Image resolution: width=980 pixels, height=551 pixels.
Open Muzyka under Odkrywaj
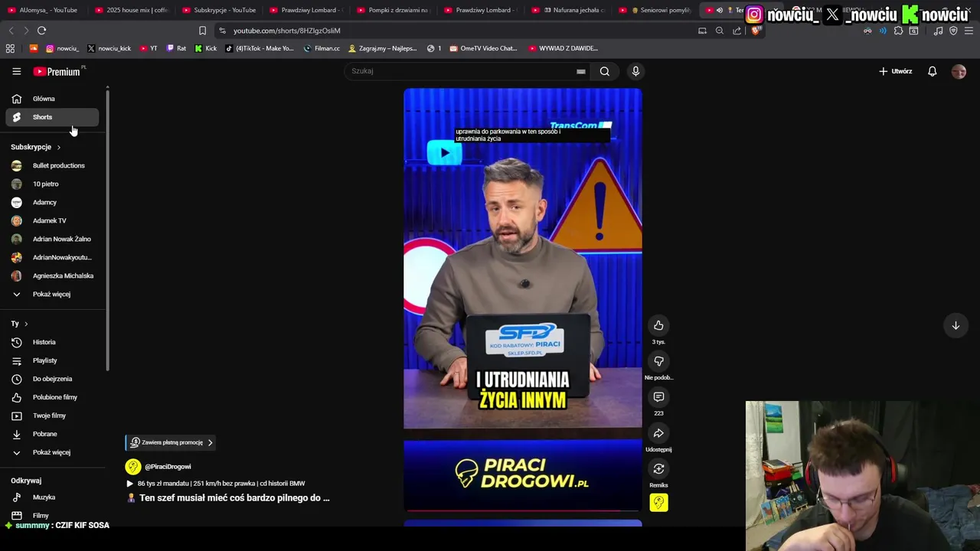pos(52,497)
